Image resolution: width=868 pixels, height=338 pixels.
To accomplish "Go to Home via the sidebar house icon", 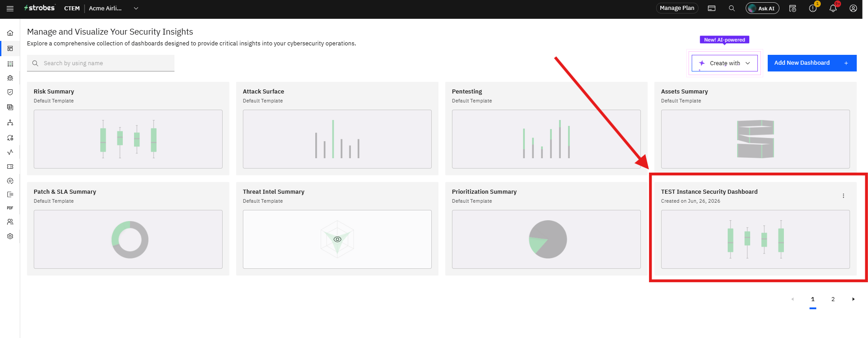I will (x=10, y=33).
